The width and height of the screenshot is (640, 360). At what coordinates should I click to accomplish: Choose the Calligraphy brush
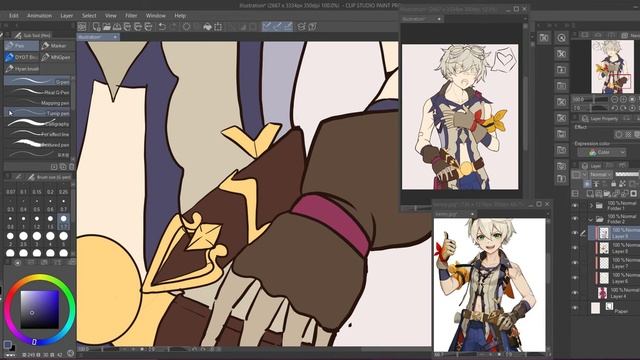click(x=38, y=123)
